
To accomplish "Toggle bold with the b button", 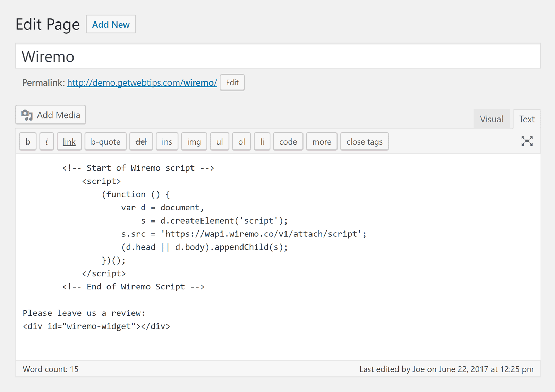I will coord(28,142).
